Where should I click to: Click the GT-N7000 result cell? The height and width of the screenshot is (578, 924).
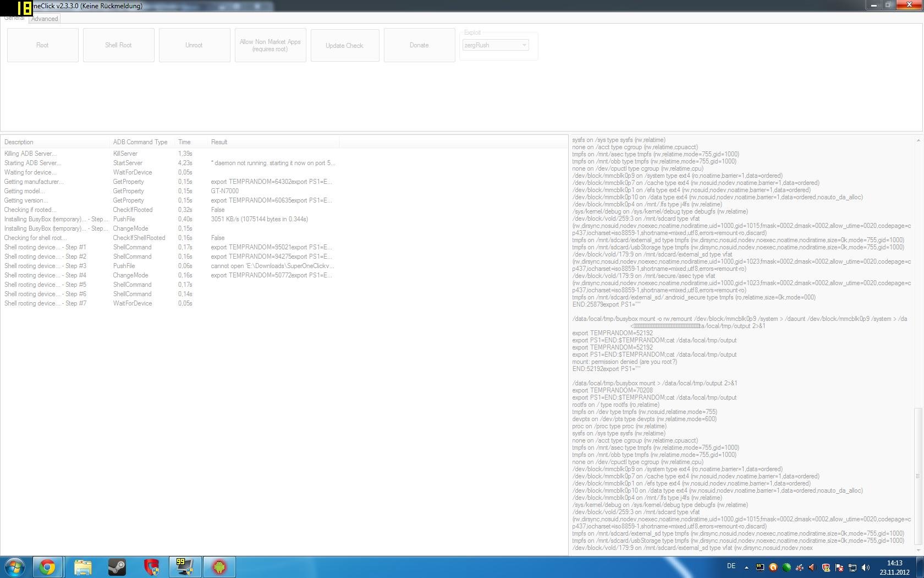224,191
